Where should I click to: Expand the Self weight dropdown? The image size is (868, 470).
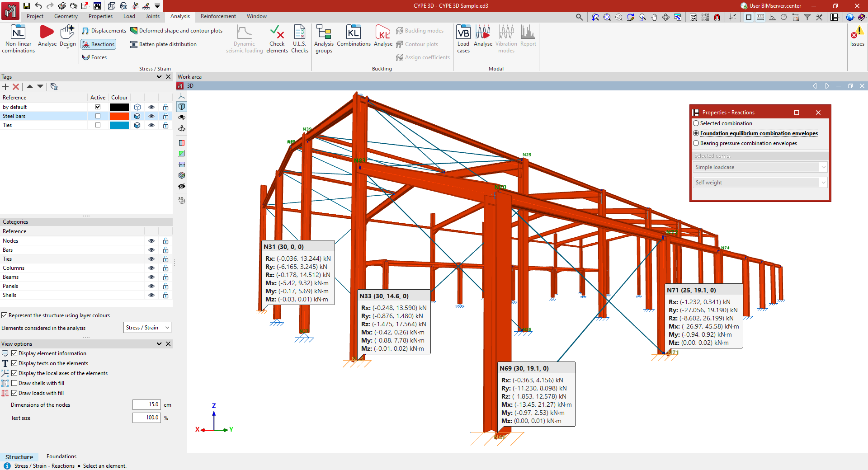(823, 183)
